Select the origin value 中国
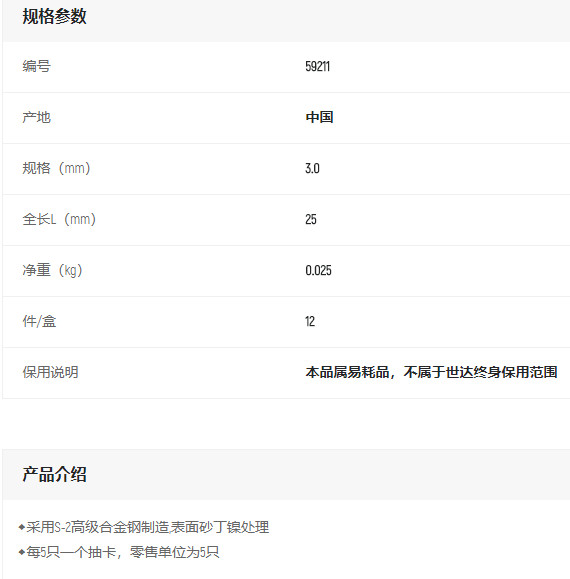 tap(319, 117)
